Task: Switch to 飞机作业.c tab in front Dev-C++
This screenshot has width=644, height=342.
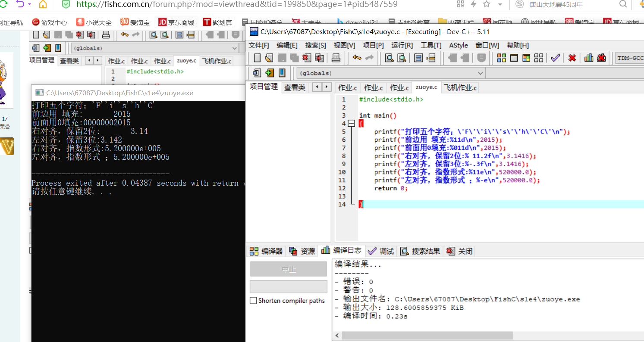Action: (x=461, y=87)
